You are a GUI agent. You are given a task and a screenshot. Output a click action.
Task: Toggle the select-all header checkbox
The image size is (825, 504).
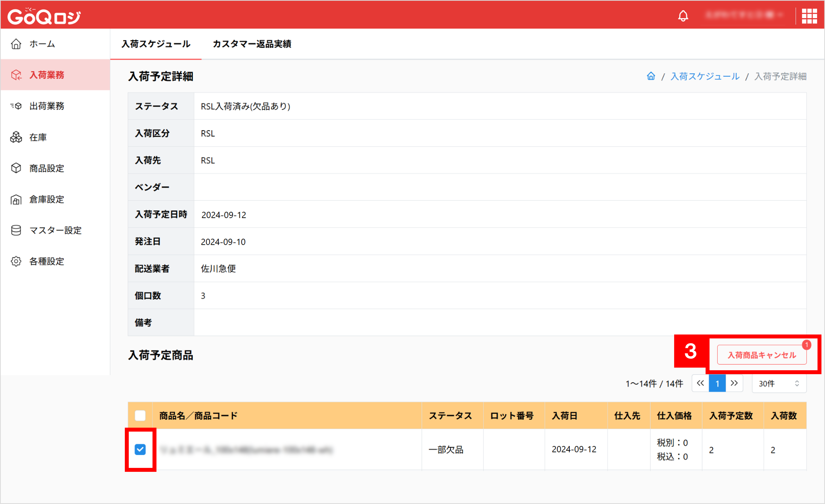point(140,416)
